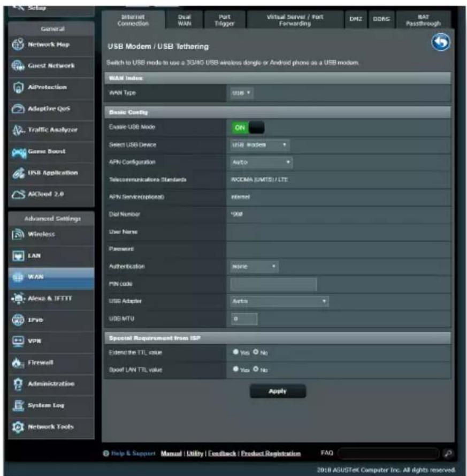
Task: Open Traffic Analyzer icon
Action: tap(18, 130)
